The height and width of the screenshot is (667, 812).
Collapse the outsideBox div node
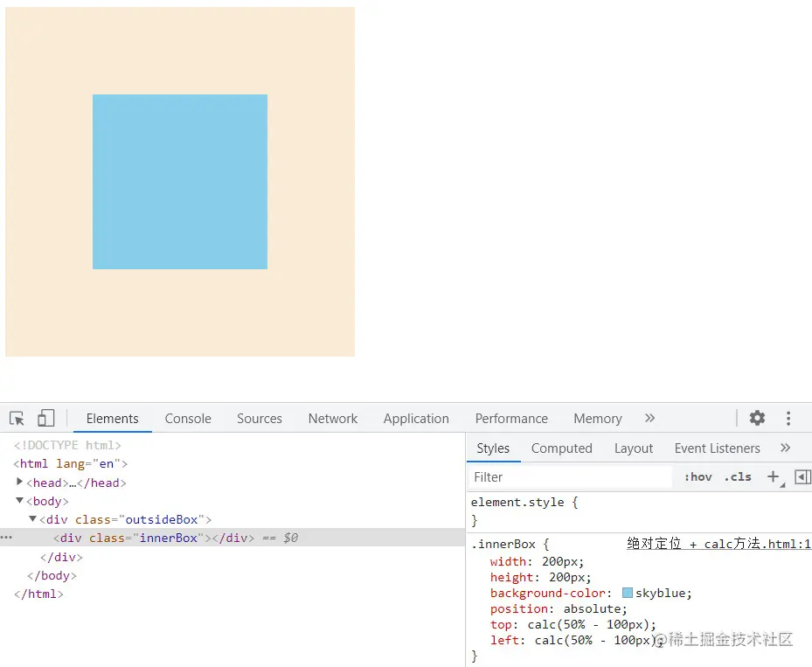point(32,518)
